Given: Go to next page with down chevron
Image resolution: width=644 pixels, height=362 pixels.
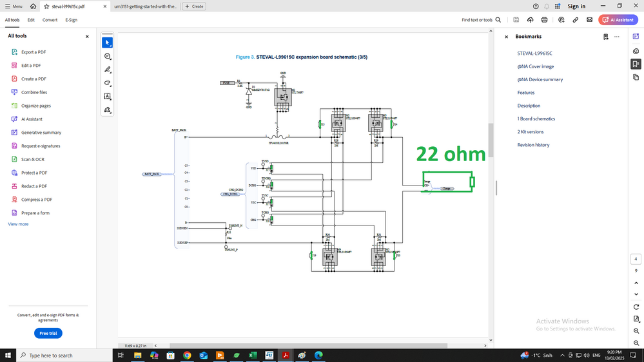Looking at the screenshot, I should tap(636, 294).
